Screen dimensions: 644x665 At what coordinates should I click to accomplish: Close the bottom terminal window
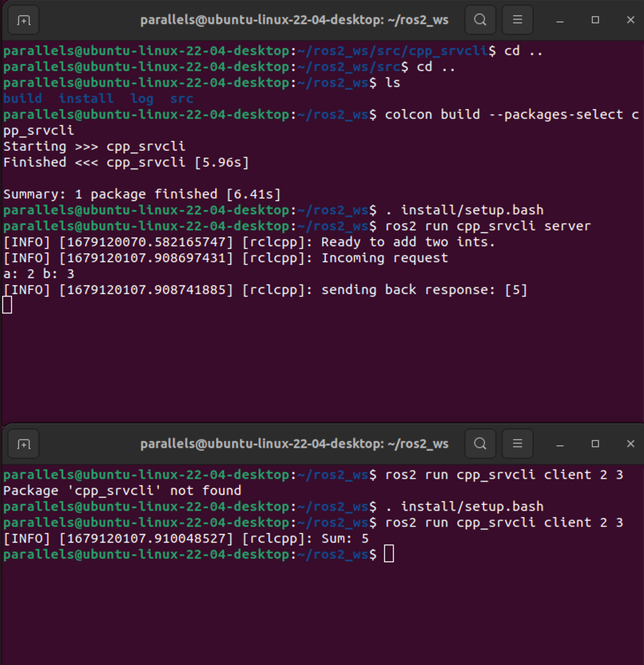[630, 443]
